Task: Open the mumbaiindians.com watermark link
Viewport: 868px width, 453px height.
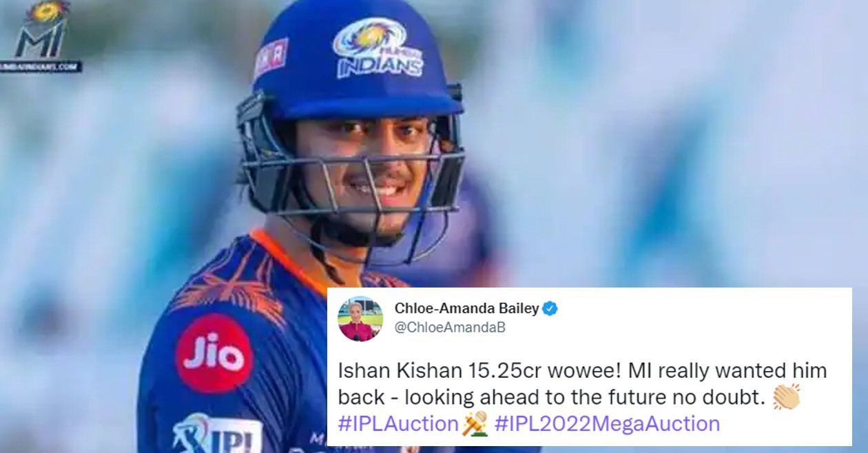Action: point(41,67)
